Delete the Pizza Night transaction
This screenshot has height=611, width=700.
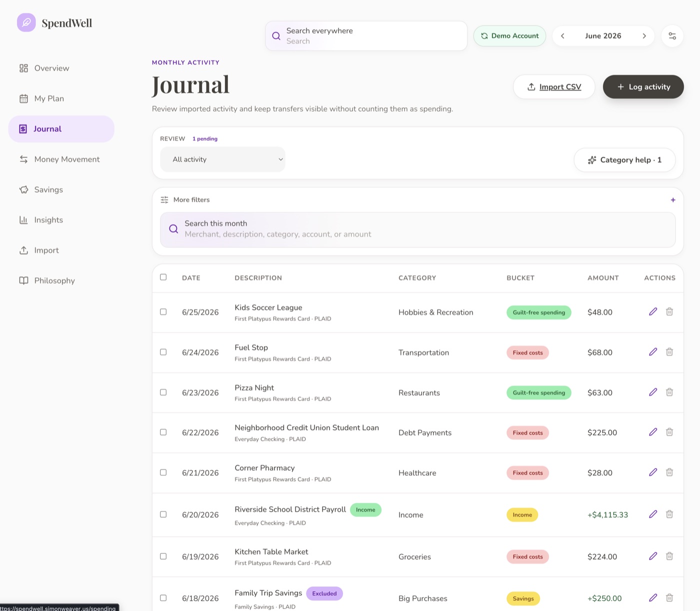(669, 392)
